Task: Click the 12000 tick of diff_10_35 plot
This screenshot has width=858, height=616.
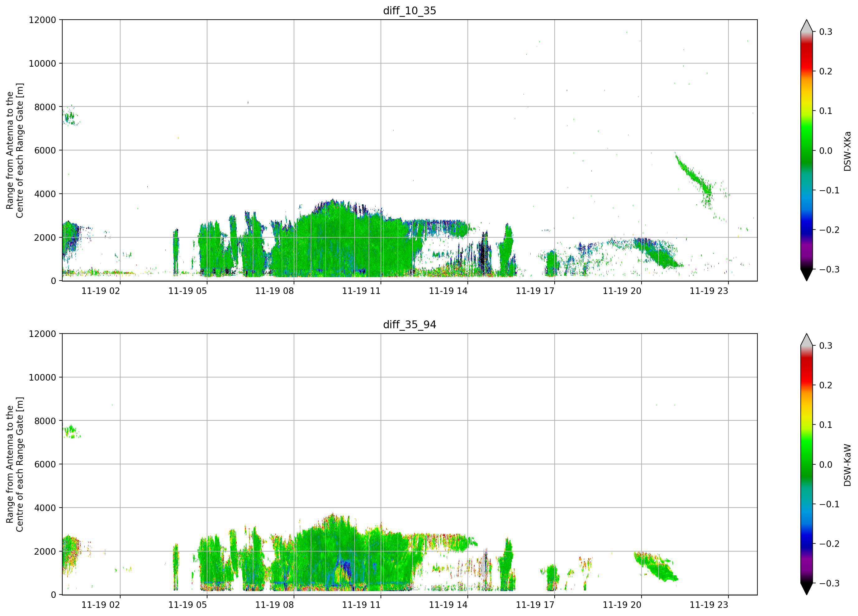Action: point(42,20)
